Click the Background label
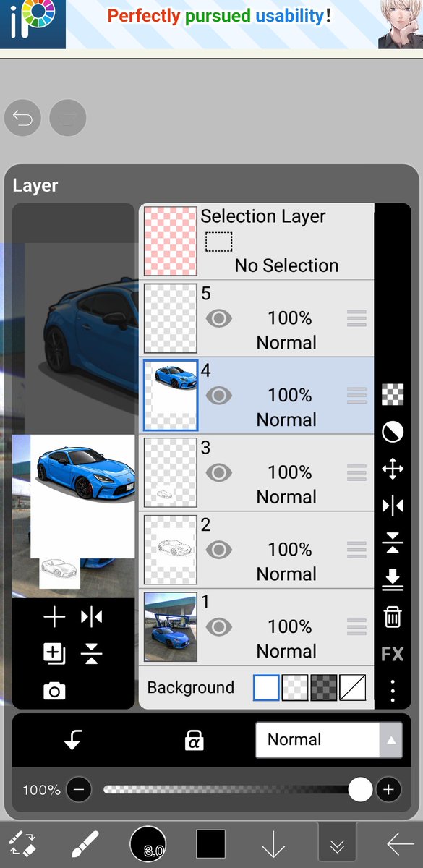The image size is (423, 868). coord(191,687)
